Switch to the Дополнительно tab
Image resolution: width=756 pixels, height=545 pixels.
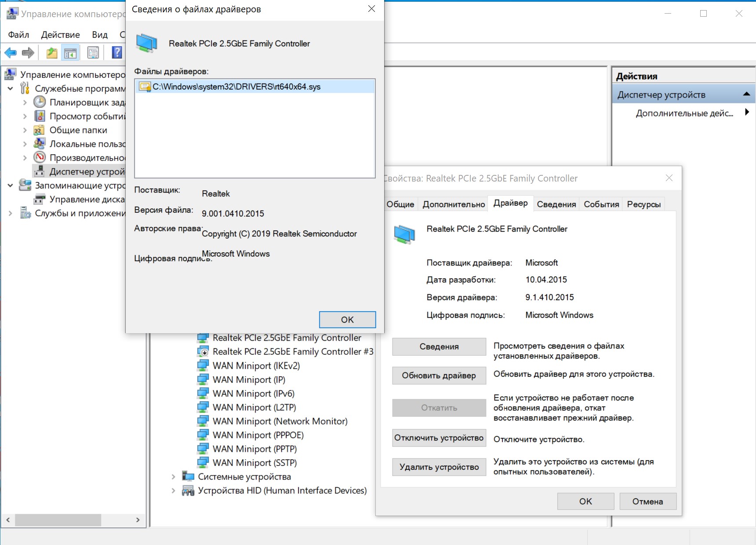(454, 204)
